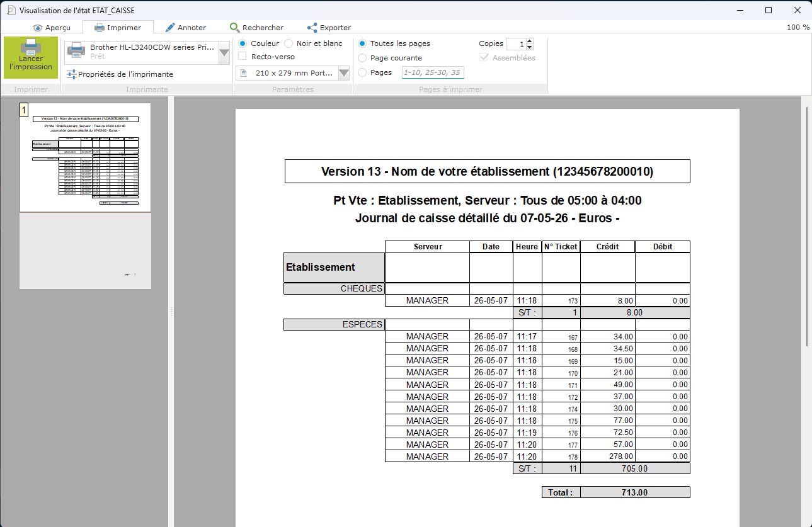Open the Annoter tab

tap(185, 28)
